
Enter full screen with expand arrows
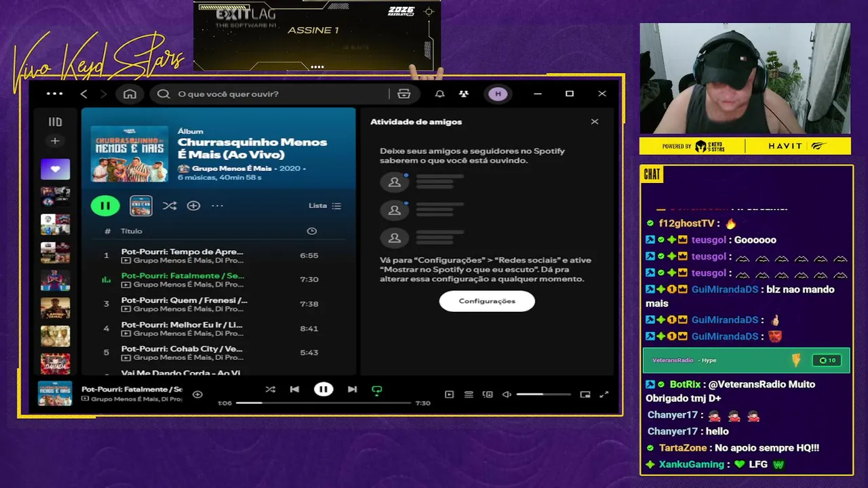[x=604, y=394]
